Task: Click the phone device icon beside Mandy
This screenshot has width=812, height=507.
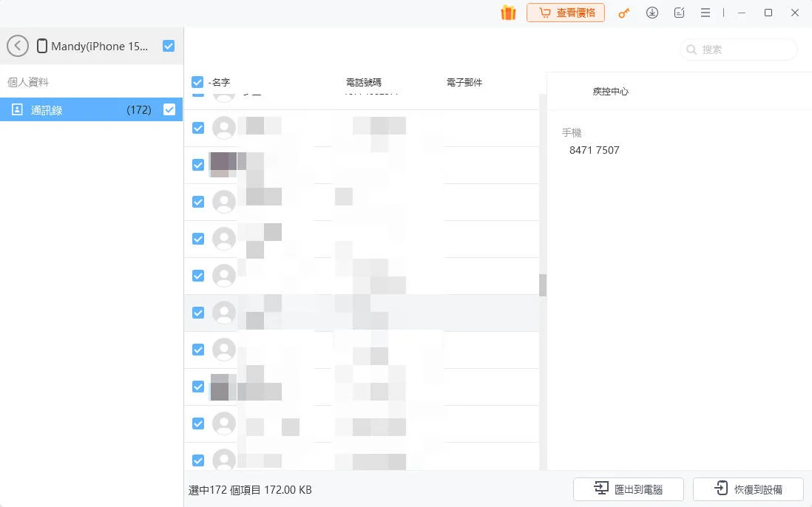Action: pyautogui.click(x=42, y=46)
